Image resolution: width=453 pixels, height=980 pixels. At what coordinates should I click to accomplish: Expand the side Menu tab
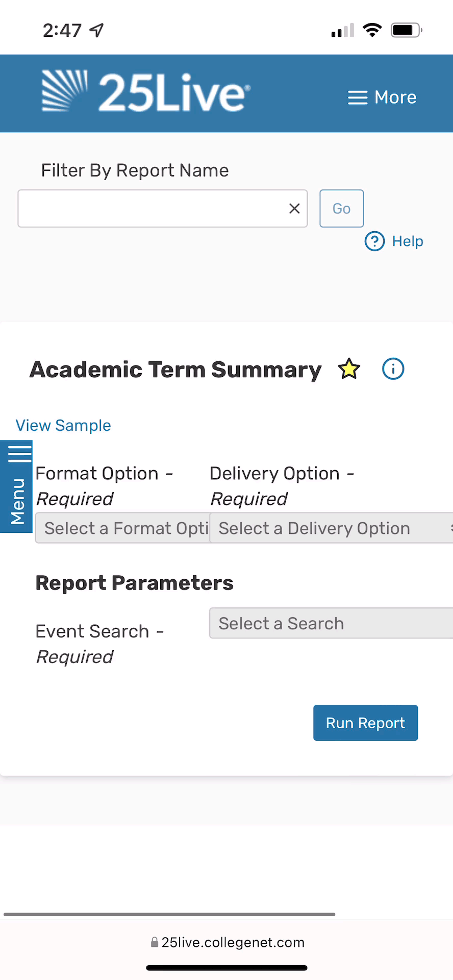tap(17, 486)
